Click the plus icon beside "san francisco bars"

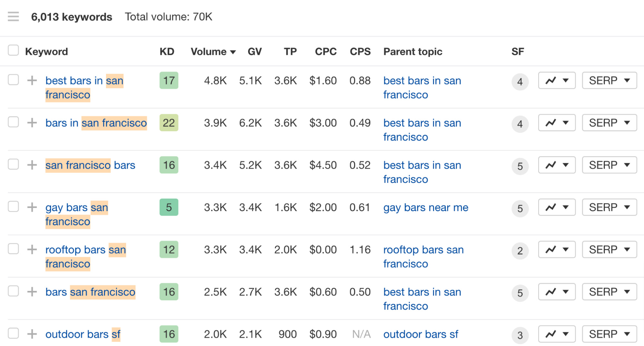click(32, 165)
